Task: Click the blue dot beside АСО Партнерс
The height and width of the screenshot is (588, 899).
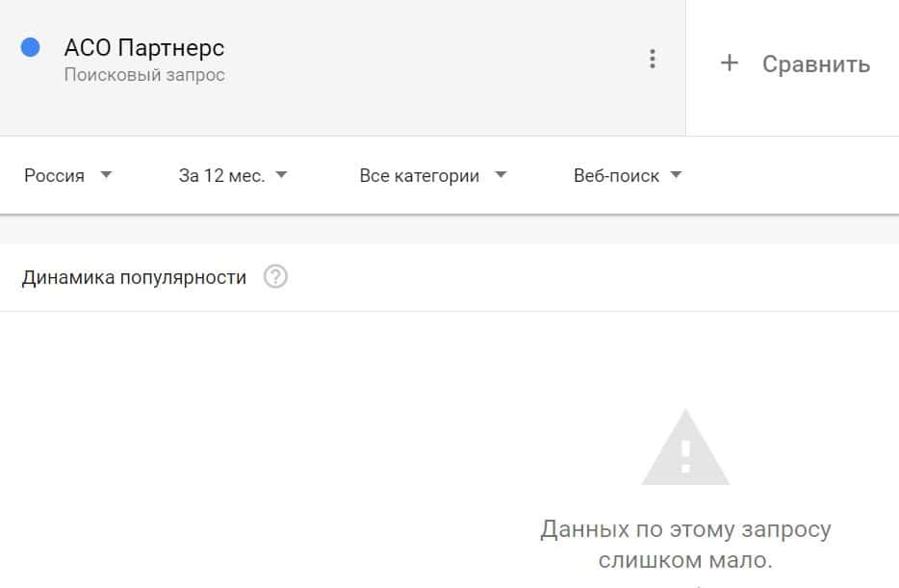Action: coord(31,47)
